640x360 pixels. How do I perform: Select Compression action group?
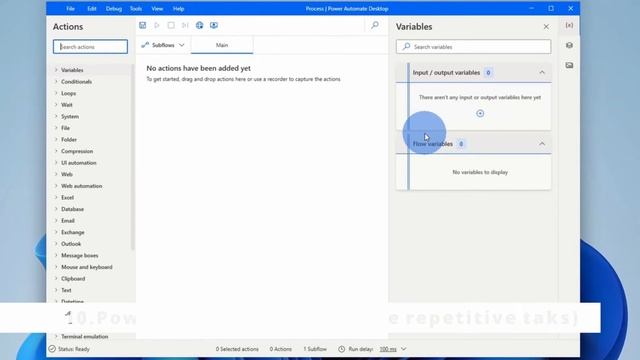point(77,151)
